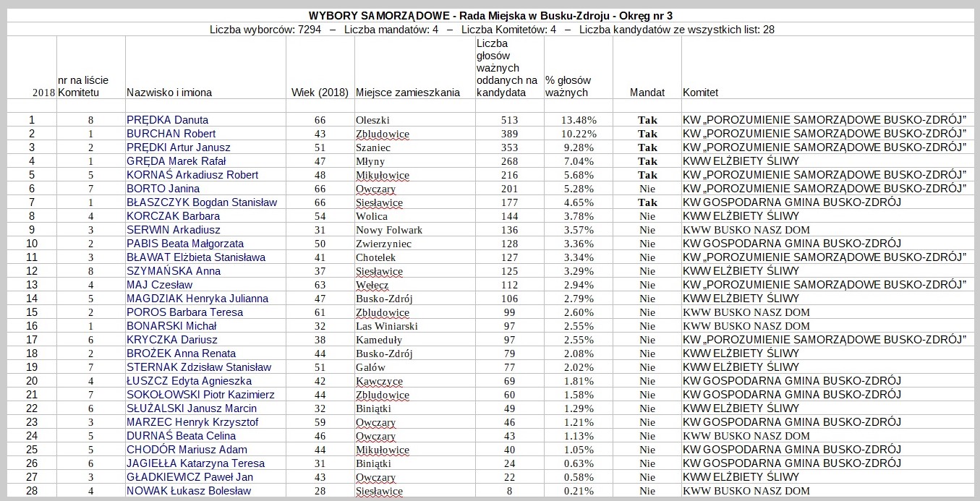The image size is (980, 501).
Task: Click the 'Mandat' column header
Action: point(647,93)
